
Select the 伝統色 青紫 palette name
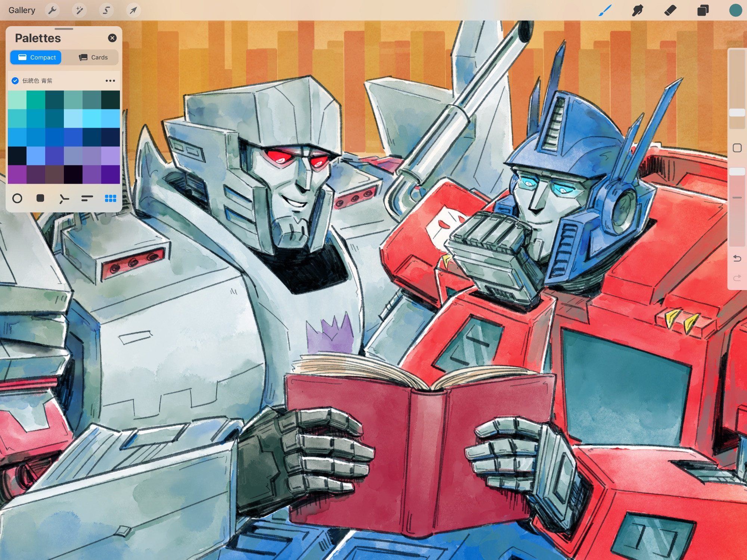click(37, 81)
